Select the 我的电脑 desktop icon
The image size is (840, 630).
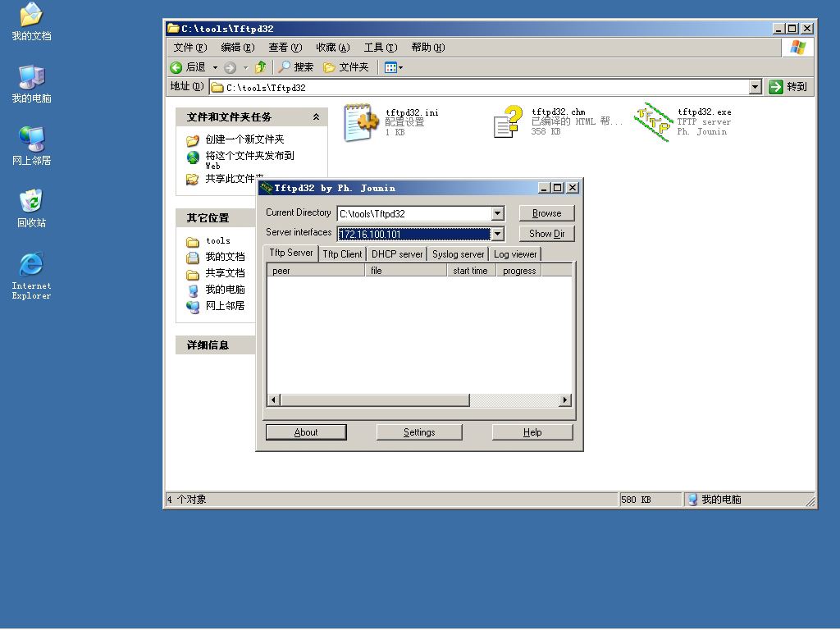pyautogui.click(x=31, y=84)
